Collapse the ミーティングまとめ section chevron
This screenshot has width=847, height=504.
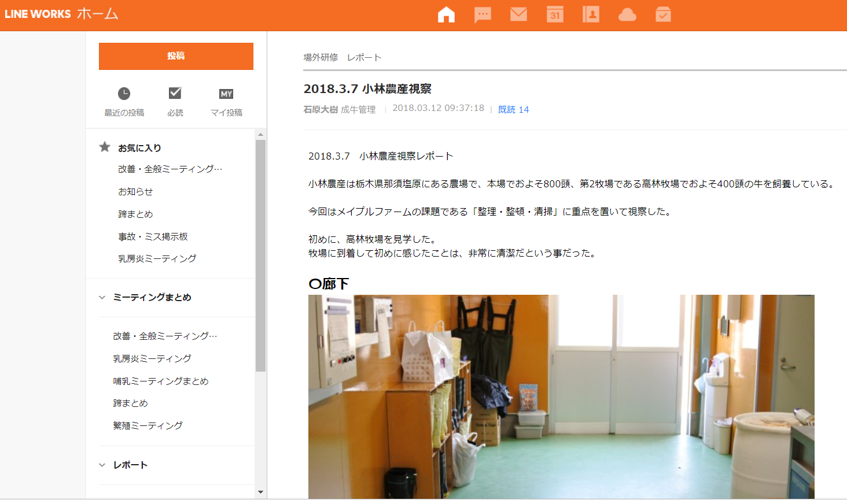102,297
